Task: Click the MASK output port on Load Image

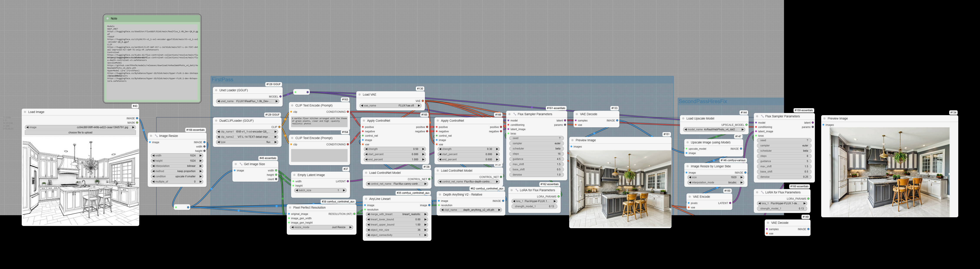Action: (137, 123)
